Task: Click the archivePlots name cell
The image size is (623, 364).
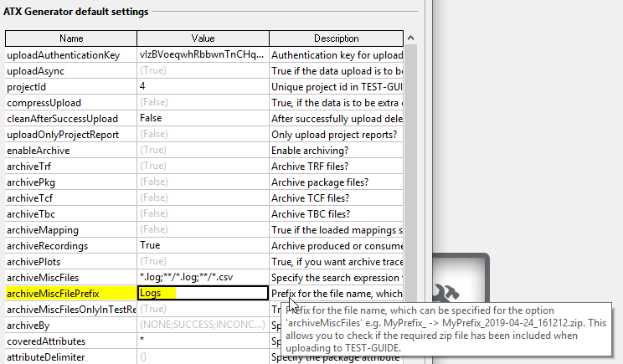Action: (x=71, y=261)
